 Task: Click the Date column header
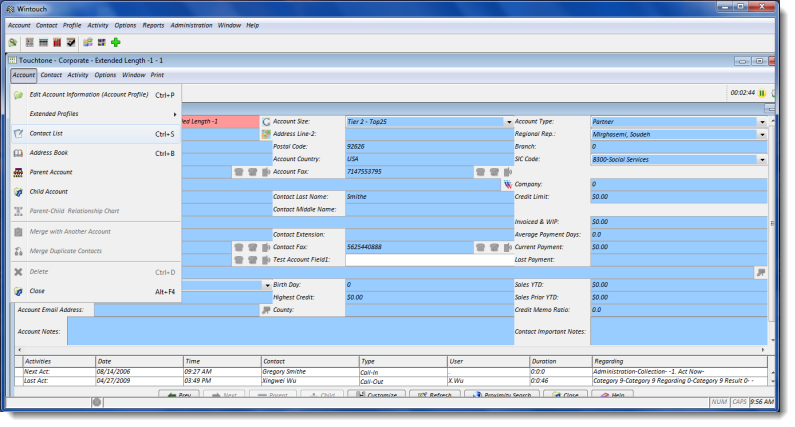pyautogui.click(x=139, y=362)
